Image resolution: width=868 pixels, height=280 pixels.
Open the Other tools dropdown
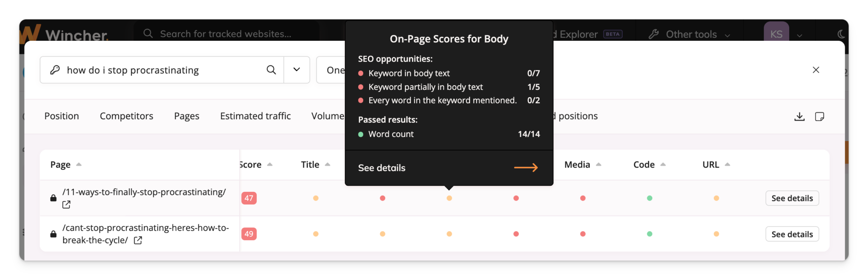tap(691, 34)
